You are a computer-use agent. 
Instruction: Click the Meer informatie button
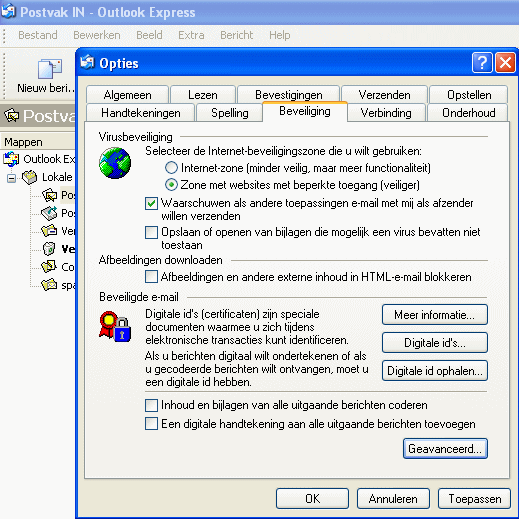click(x=435, y=314)
